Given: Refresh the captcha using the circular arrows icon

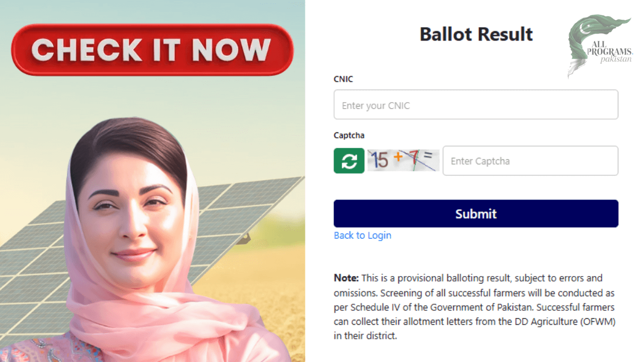Looking at the screenshot, I should [349, 160].
